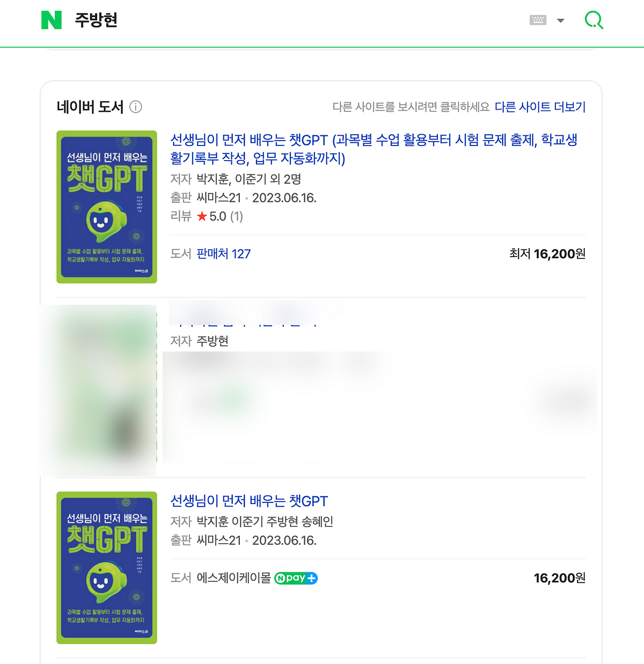Screen dimensions: 644x664
Task: Click the 16,200원 price of third result
Action: (x=560, y=578)
